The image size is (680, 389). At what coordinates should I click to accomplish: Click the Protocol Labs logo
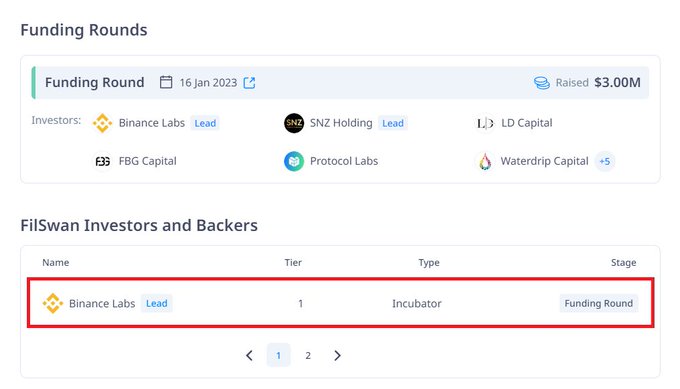(294, 161)
